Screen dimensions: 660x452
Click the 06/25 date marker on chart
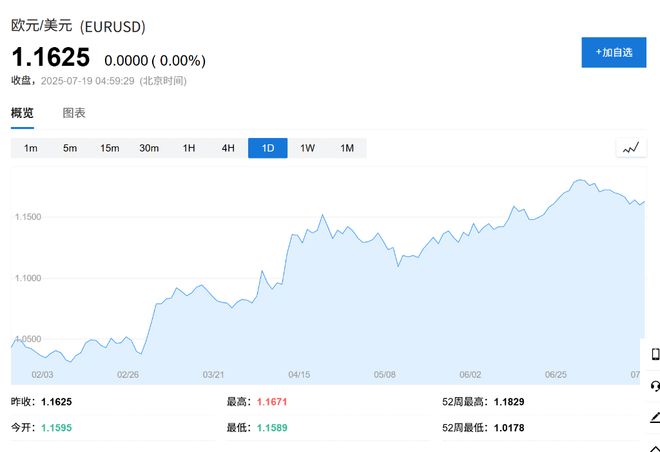[556, 375]
